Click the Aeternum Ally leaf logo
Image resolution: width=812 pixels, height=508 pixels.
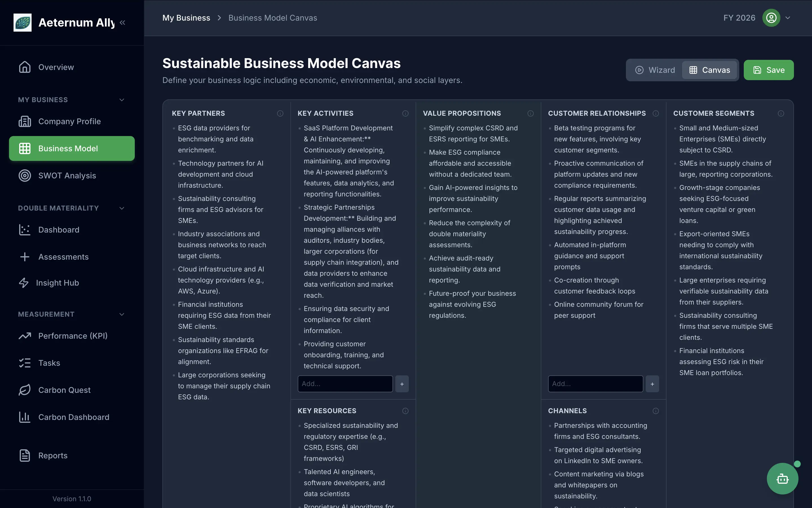[23, 23]
